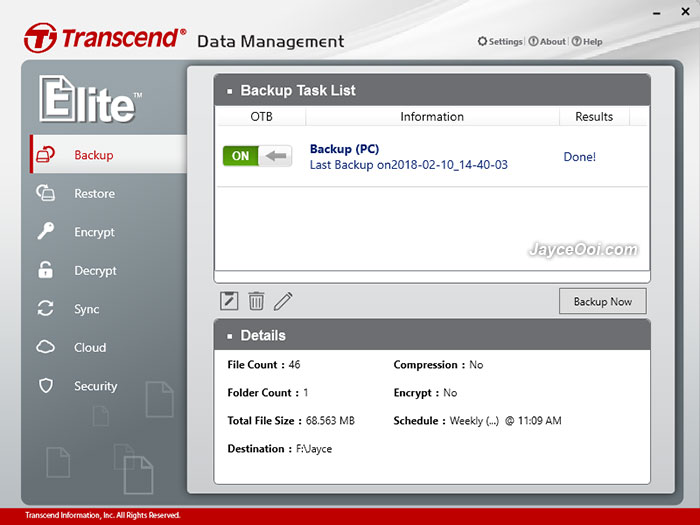Click the Security shield icon
700x525 pixels.
(x=46, y=385)
